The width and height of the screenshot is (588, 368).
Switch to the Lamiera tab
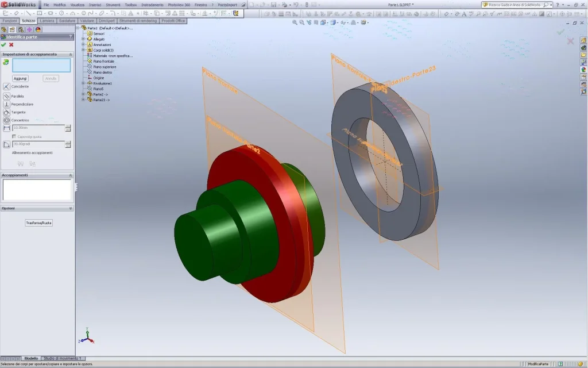click(47, 21)
